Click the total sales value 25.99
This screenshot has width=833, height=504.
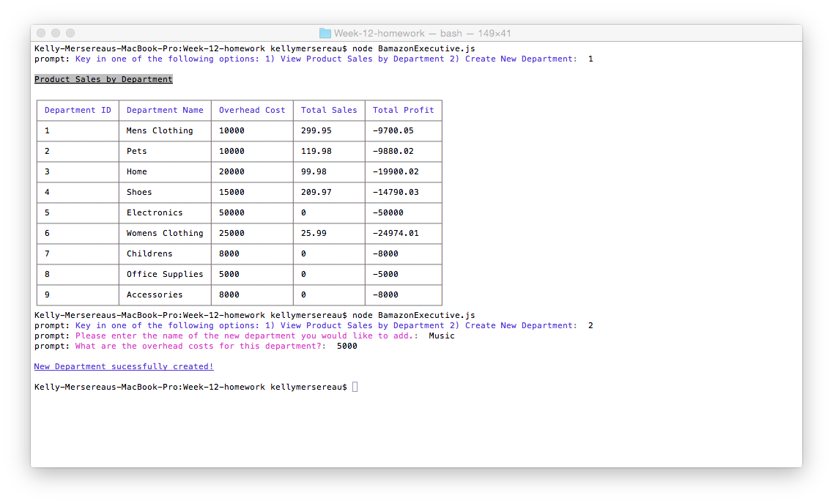click(314, 233)
